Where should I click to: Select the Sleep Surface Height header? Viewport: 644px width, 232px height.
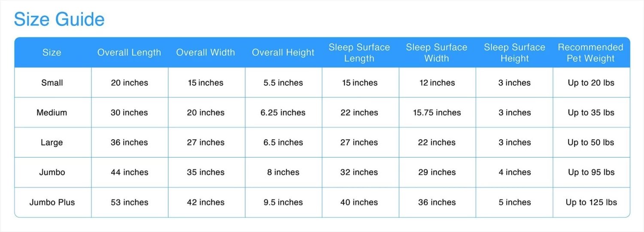point(514,53)
